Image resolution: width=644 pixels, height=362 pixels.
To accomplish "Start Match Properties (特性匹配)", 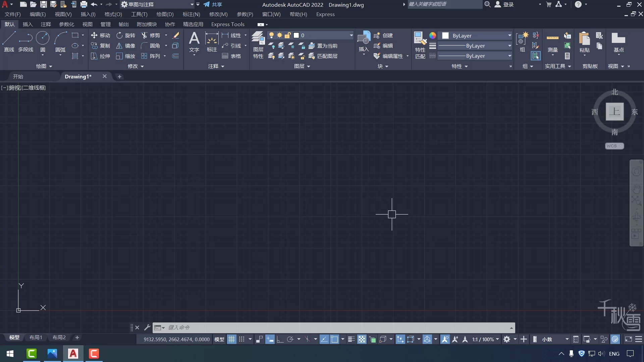I will [x=420, y=45].
